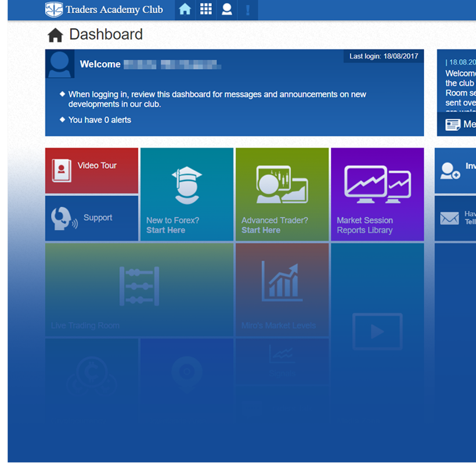The height and width of the screenshot is (463, 476).
Task: Click the house icon beside Dashboard heading
Action: tap(55, 35)
